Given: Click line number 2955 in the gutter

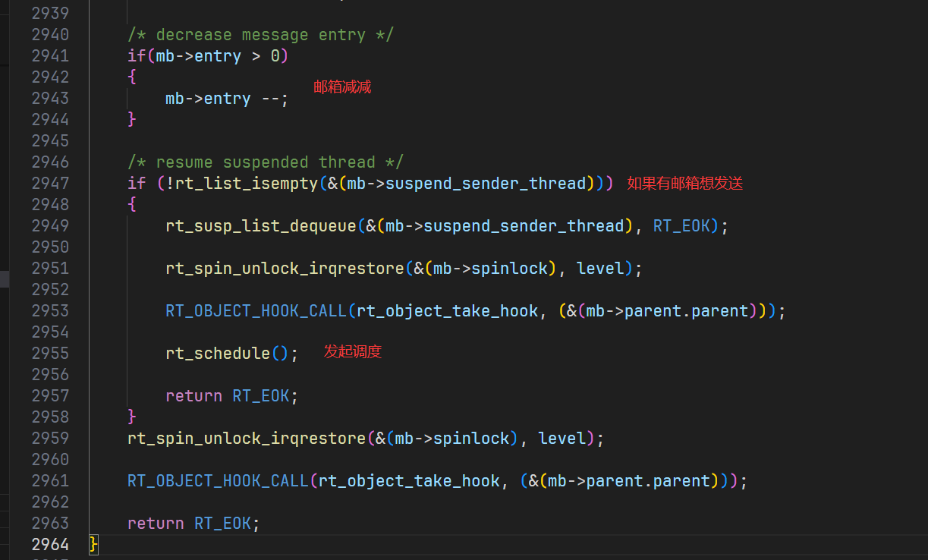Looking at the screenshot, I should click(50, 354).
